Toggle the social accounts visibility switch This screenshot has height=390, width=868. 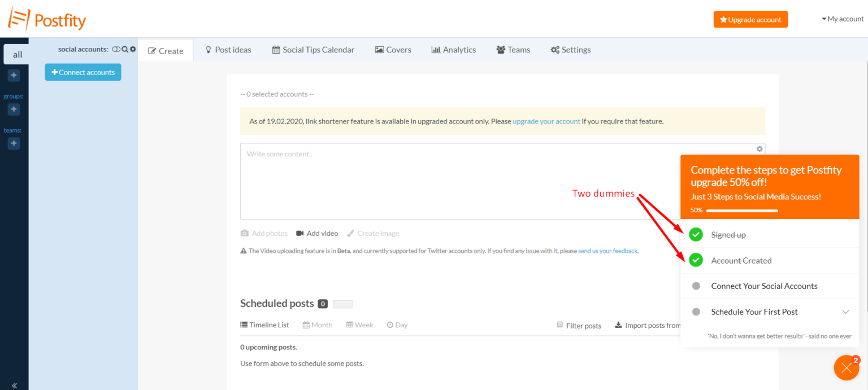coord(115,49)
